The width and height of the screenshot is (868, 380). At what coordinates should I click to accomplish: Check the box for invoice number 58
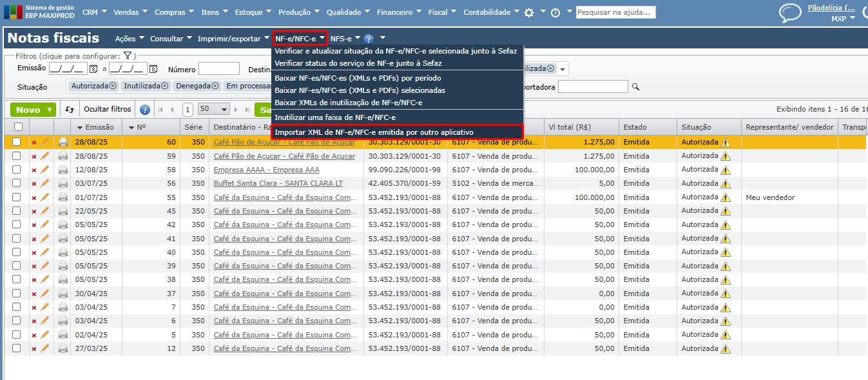point(17,170)
